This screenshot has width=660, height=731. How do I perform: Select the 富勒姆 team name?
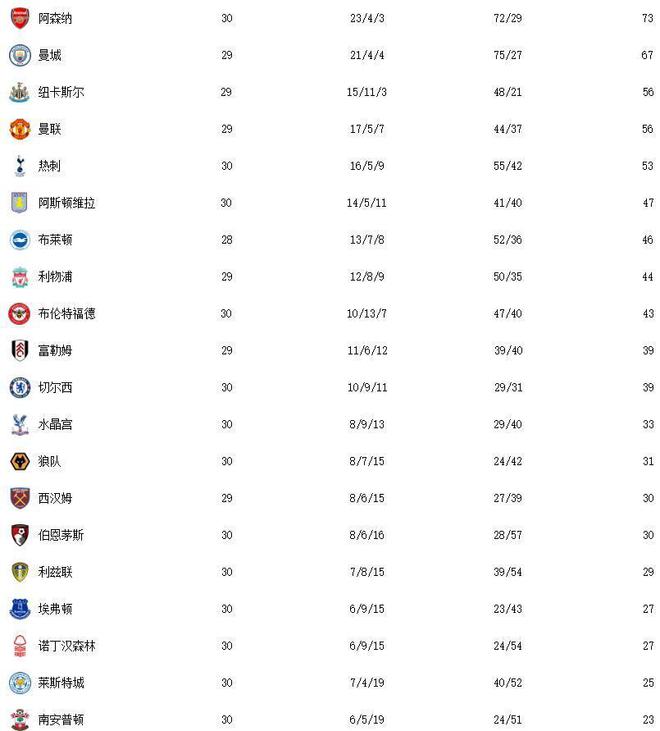pos(55,351)
